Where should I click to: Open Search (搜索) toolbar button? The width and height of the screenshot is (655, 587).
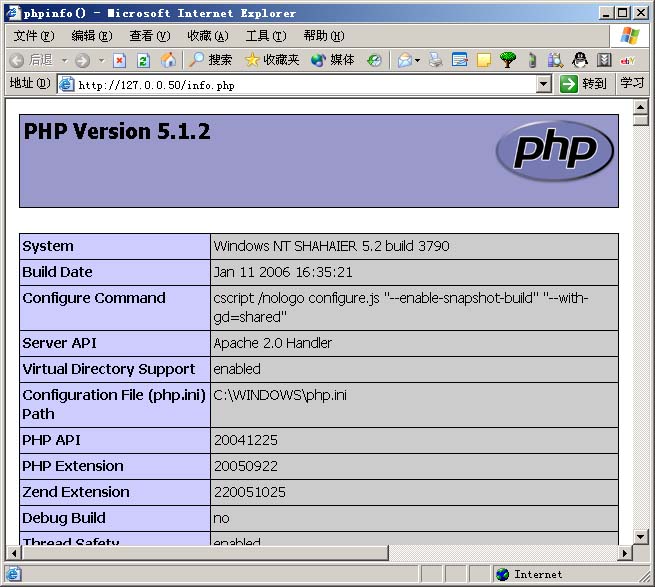210,60
